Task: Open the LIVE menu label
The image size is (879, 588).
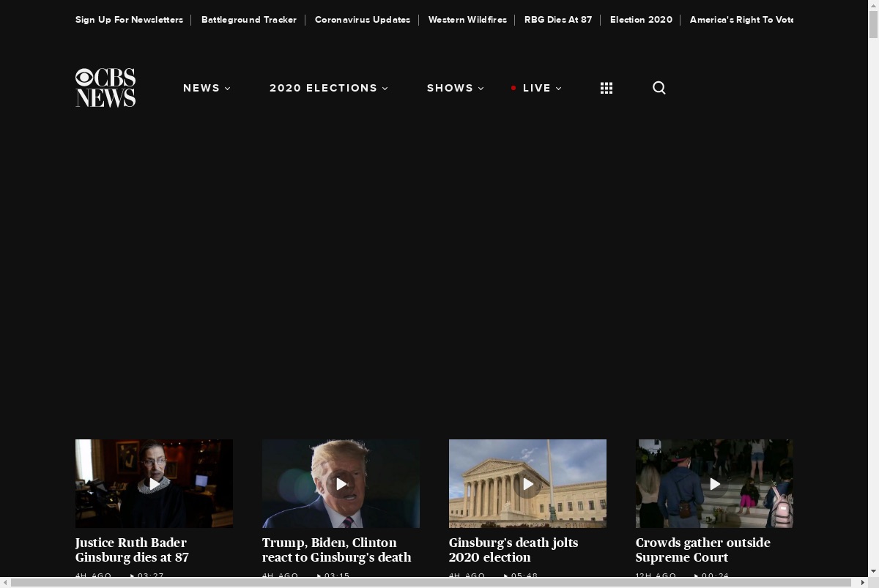Action: 537,88
